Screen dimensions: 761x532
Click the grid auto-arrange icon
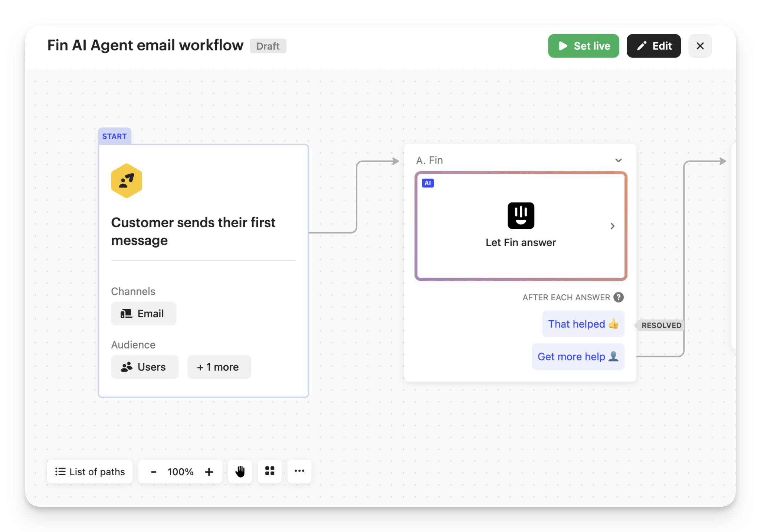coord(270,472)
